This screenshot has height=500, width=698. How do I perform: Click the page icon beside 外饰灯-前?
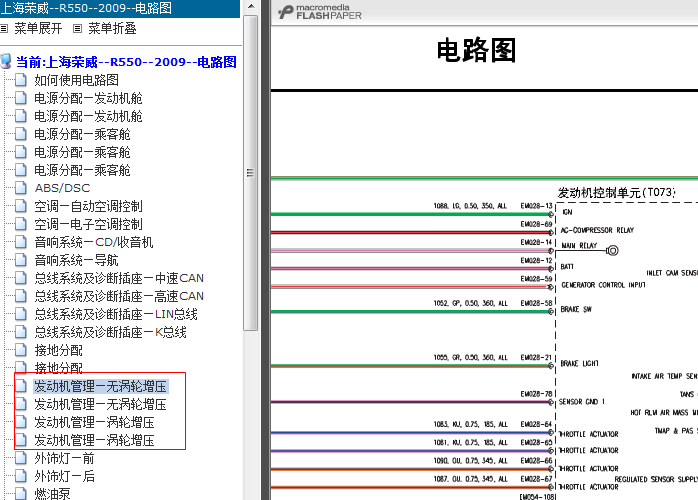20,458
